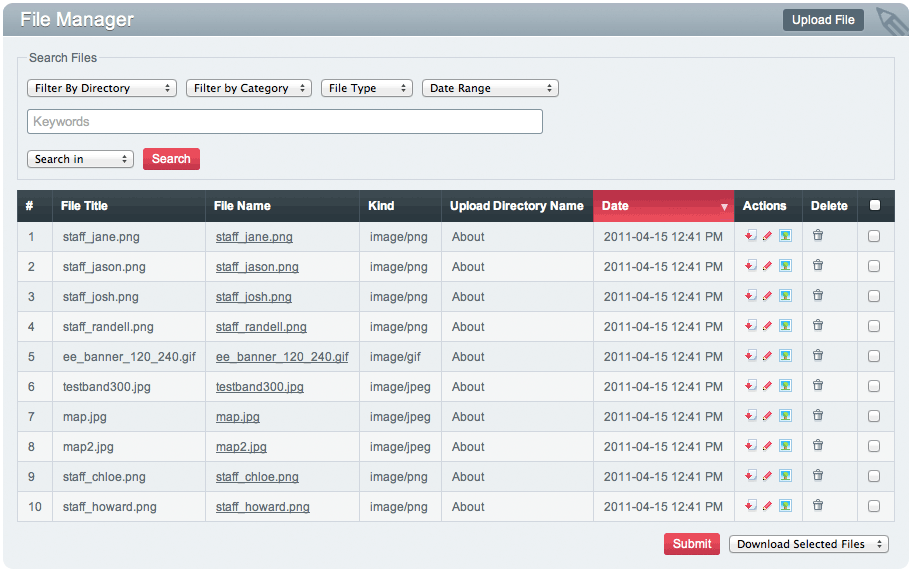Delete ee_banner_120_240.gif via the trash icon
Viewport: 912px width, 571px height.
pos(818,355)
